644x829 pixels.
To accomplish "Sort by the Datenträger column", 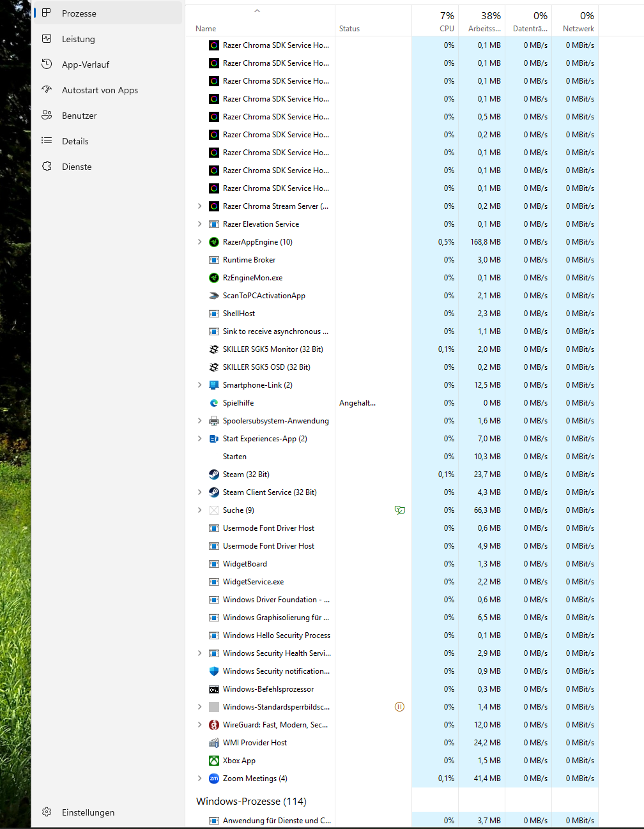I will point(528,20).
